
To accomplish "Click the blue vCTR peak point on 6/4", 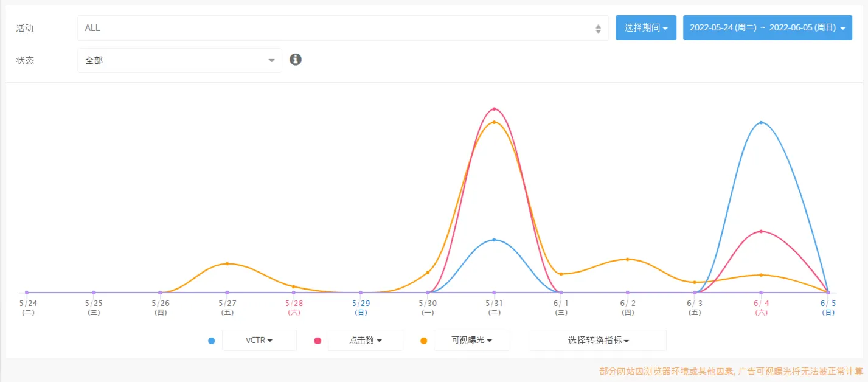I will [761, 122].
